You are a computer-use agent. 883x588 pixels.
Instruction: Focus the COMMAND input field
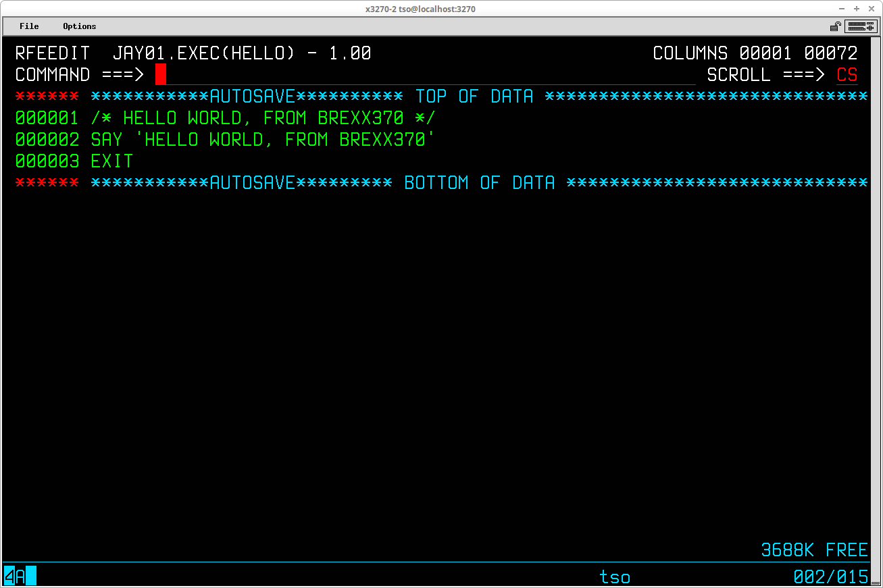pyautogui.click(x=425, y=74)
